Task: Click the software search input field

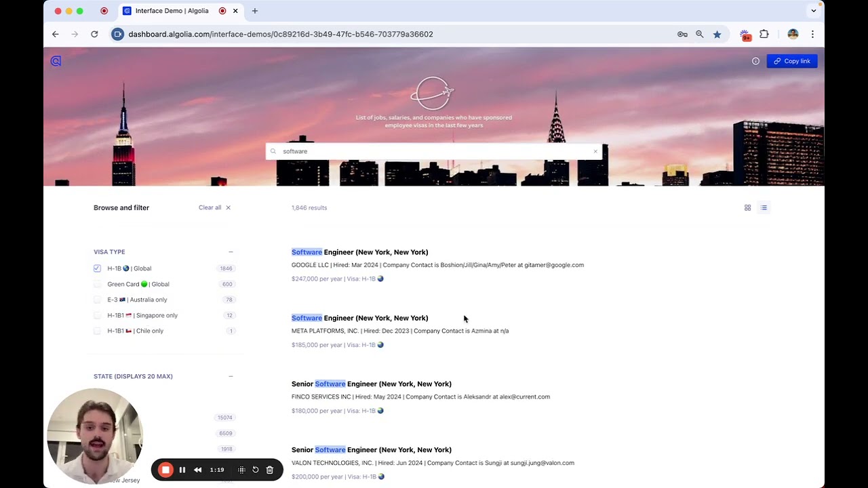Action: pos(433,151)
